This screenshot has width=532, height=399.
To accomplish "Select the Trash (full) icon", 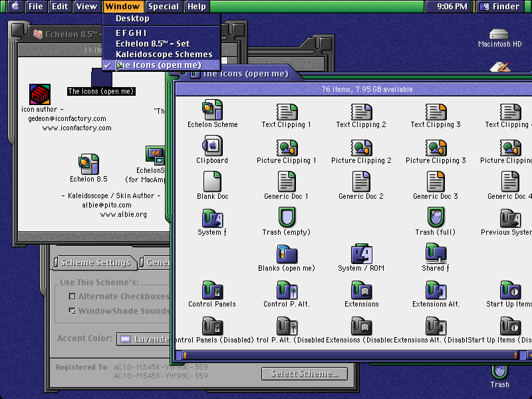I will pos(436,217).
